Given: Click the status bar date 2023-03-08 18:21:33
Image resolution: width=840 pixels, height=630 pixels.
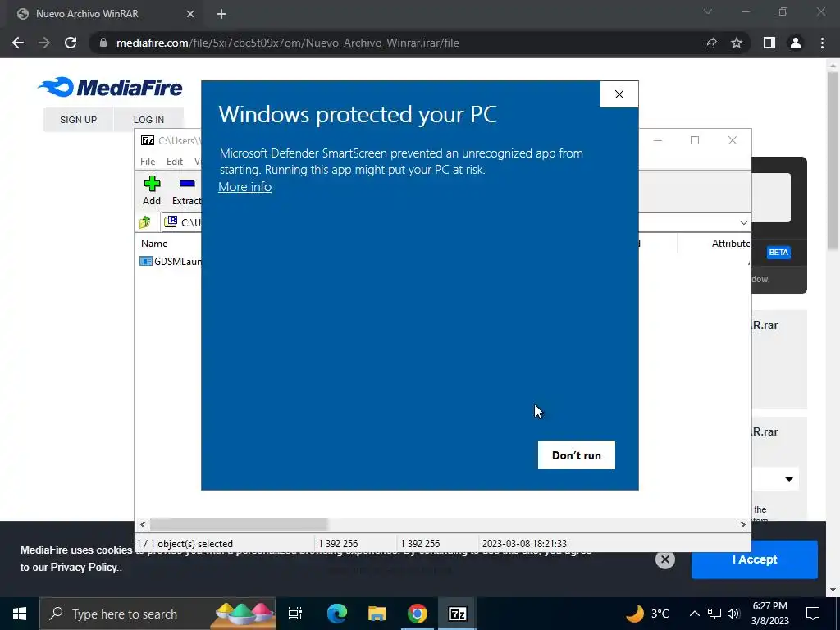Looking at the screenshot, I should 524,543.
